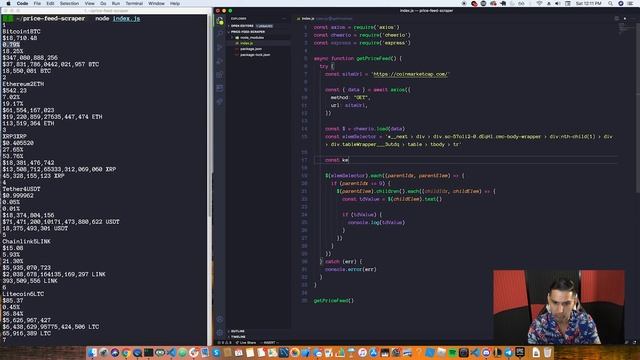Click the coinmarketcap.com URL in code
This screenshot has height=360, width=640.
coord(410,74)
